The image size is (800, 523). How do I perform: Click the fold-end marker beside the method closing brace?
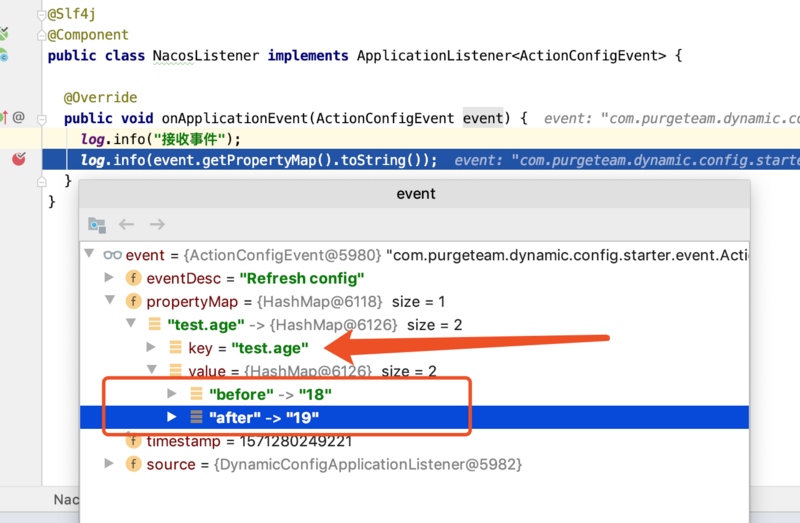click(42, 182)
